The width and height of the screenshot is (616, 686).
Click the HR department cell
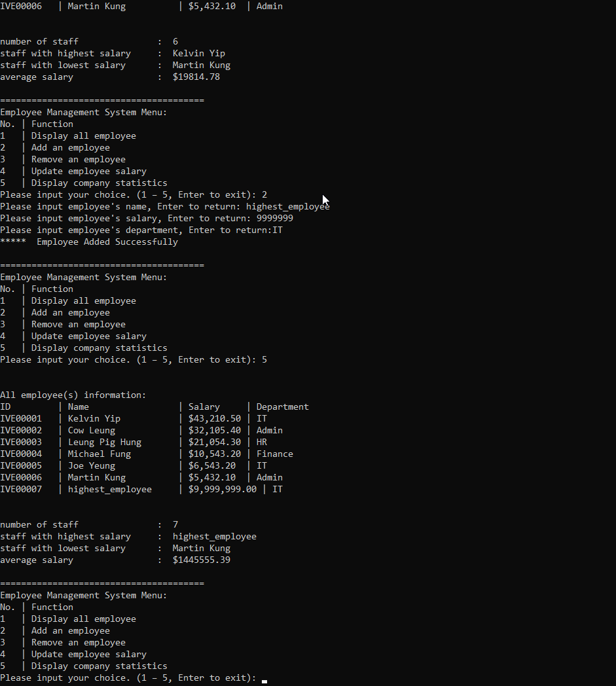[262, 442]
